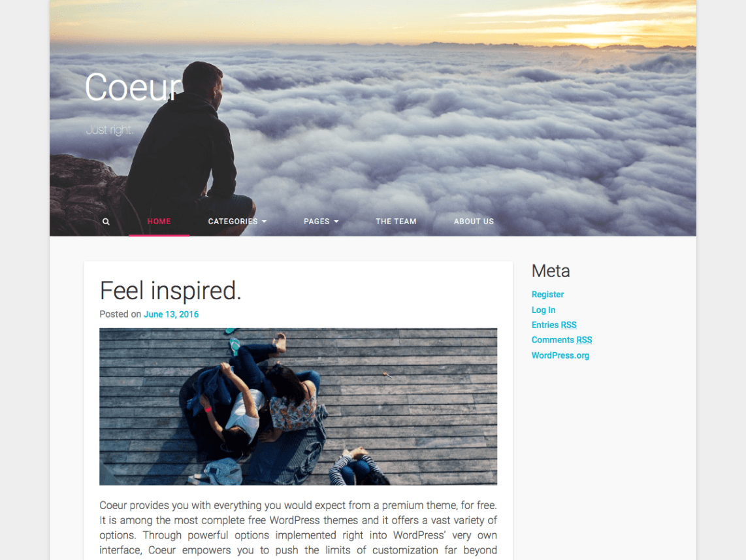Go to the ABOUT US page
Viewport: 746px width, 560px height.
click(x=474, y=222)
